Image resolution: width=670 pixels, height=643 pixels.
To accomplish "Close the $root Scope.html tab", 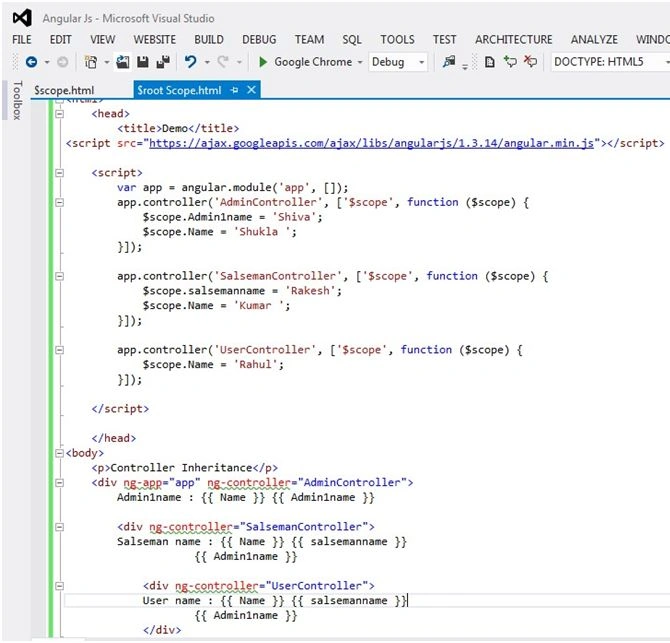I will tap(252, 90).
